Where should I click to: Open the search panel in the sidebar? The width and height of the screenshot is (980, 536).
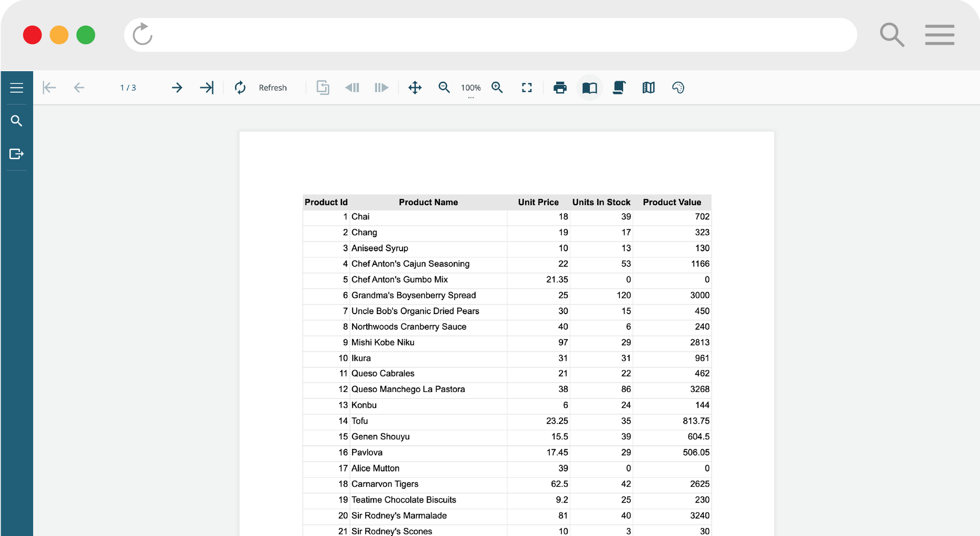tap(17, 121)
